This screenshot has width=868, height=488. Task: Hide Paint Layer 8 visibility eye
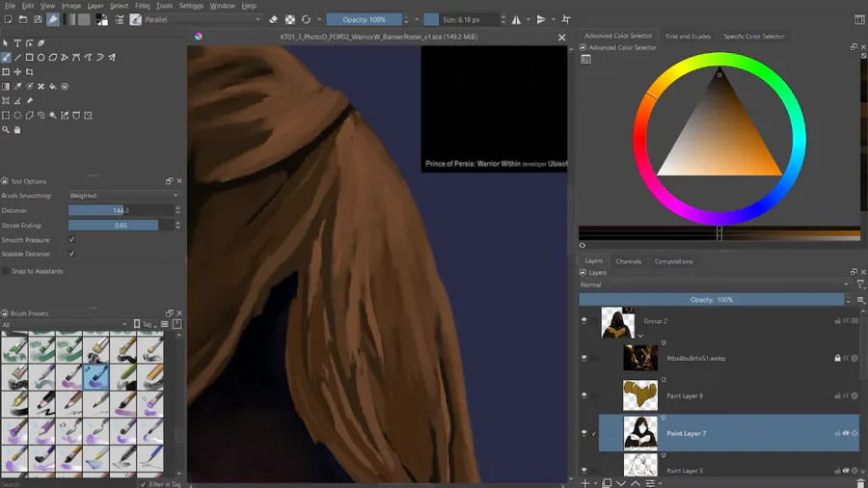tap(584, 395)
